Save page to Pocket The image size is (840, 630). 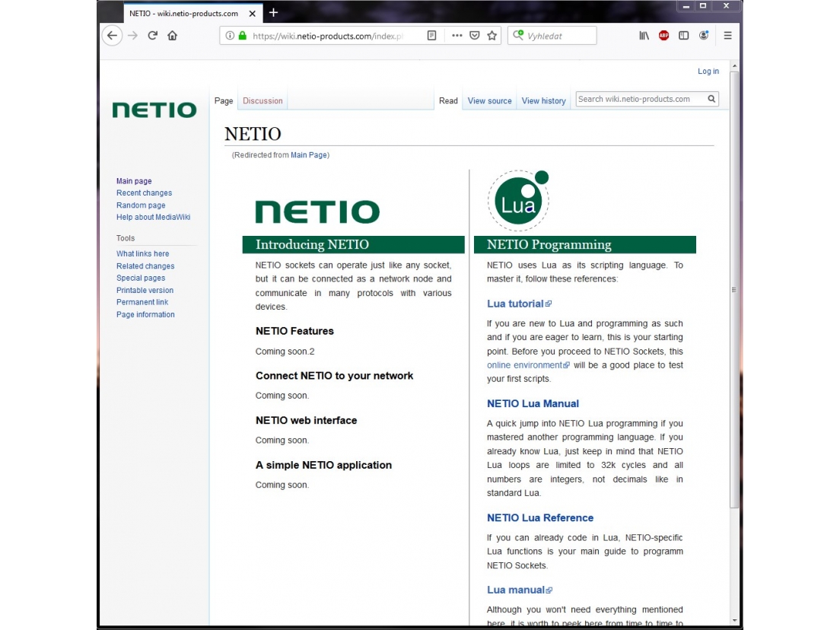(475, 36)
